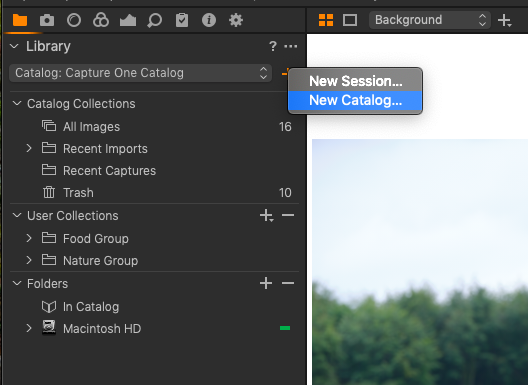Image resolution: width=528 pixels, height=385 pixels.
Task: Add a new User Collection with plus
Action: click(266, 216)
